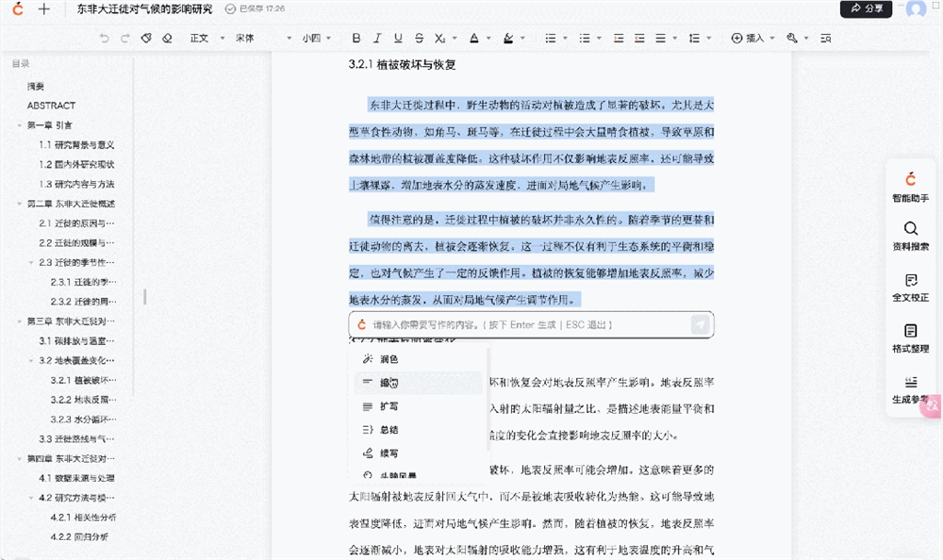Select 总结 in the AI context menu
This screenshot has height=560, width=943.
pyautogui.click(x=389, y=432)
